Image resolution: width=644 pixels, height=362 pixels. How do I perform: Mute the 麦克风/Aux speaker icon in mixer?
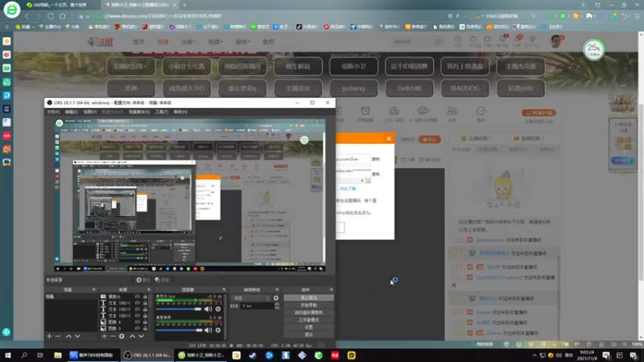[208, 309]
